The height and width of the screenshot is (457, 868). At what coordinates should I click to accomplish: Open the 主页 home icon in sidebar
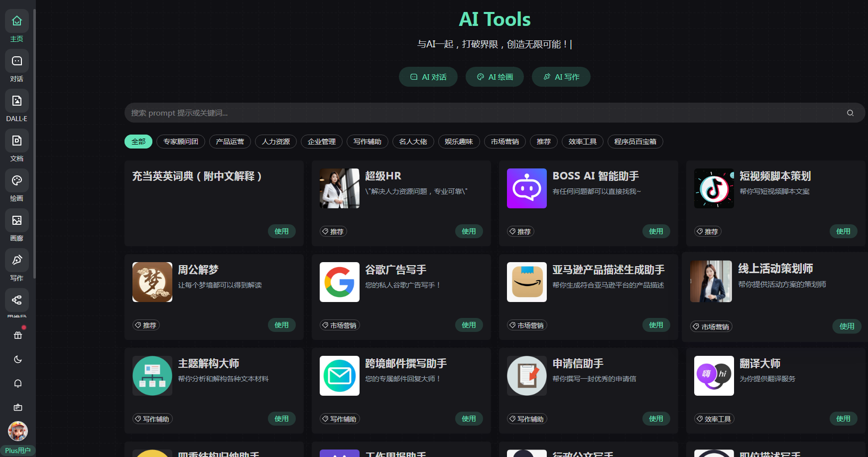pyautogui.click(x=17, y=21)
